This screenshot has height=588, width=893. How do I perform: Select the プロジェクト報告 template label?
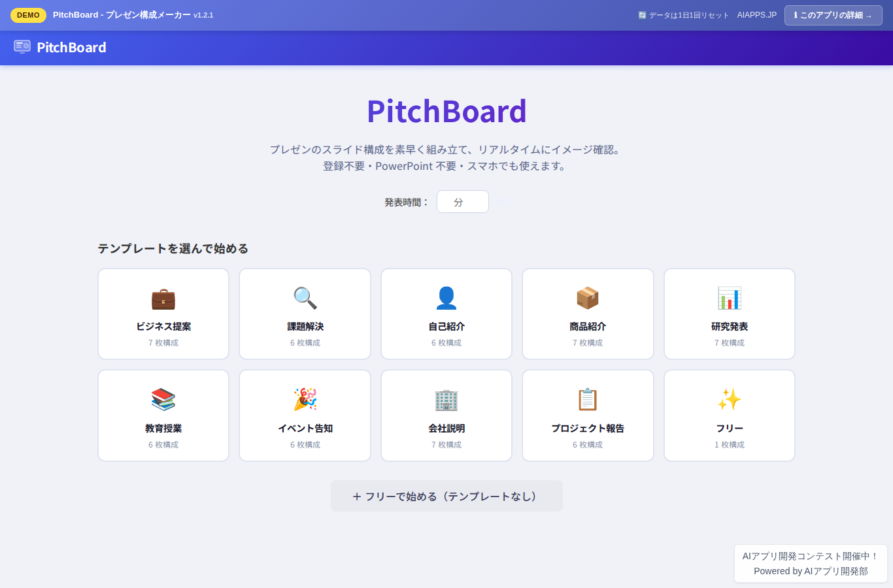588,429
